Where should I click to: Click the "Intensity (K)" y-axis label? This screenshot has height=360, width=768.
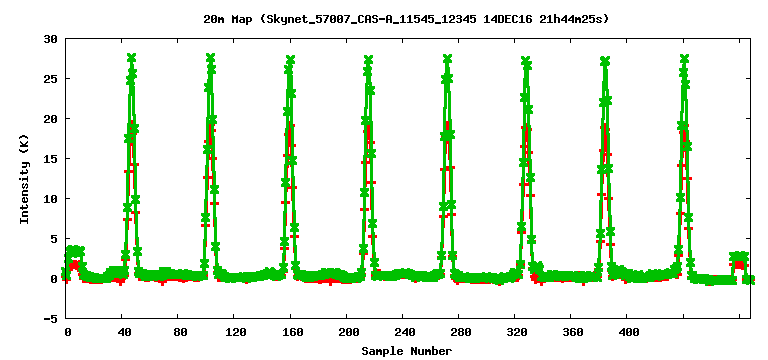pyautogui.click(x=24, y=179)
